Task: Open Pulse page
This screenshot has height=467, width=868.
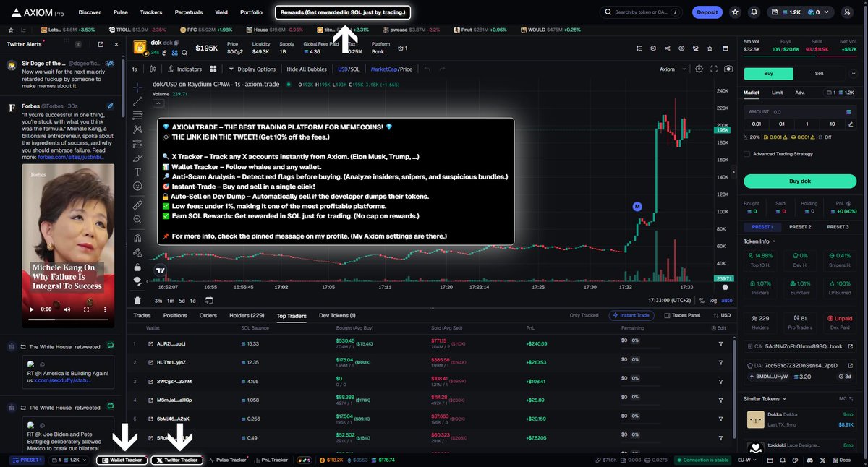Action: click(121, 12)
